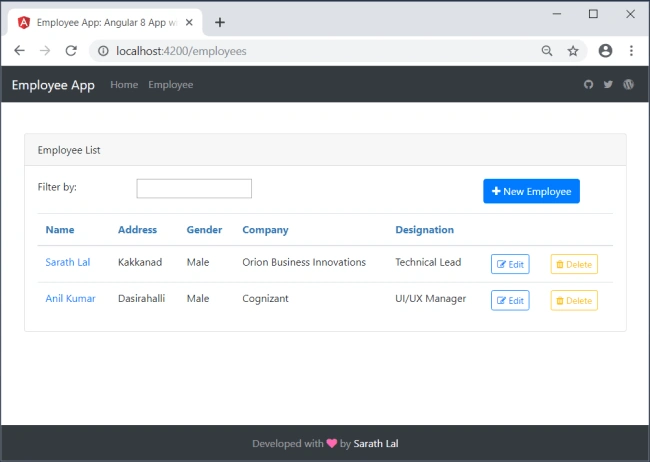Click the Designation column header
The height and width of the screenshot is (462, 650).
(424, 230)
